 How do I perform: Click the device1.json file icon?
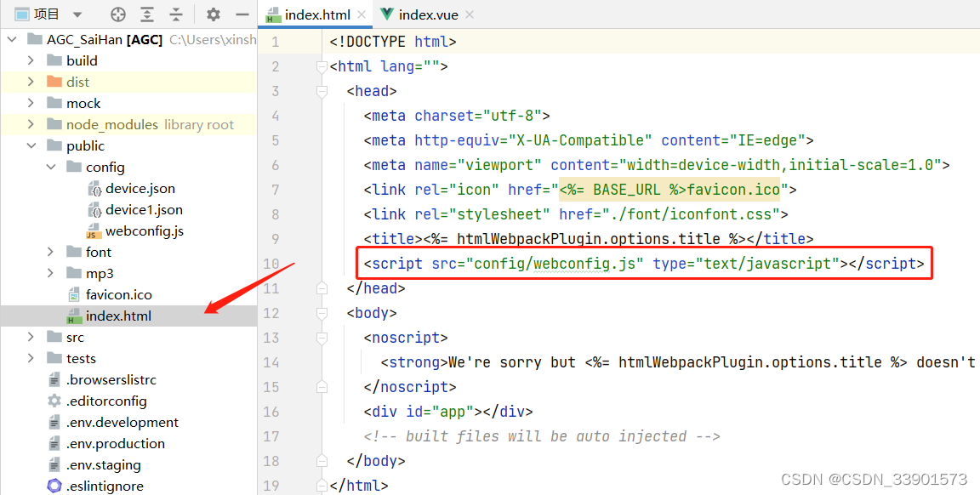coord(94,209)
